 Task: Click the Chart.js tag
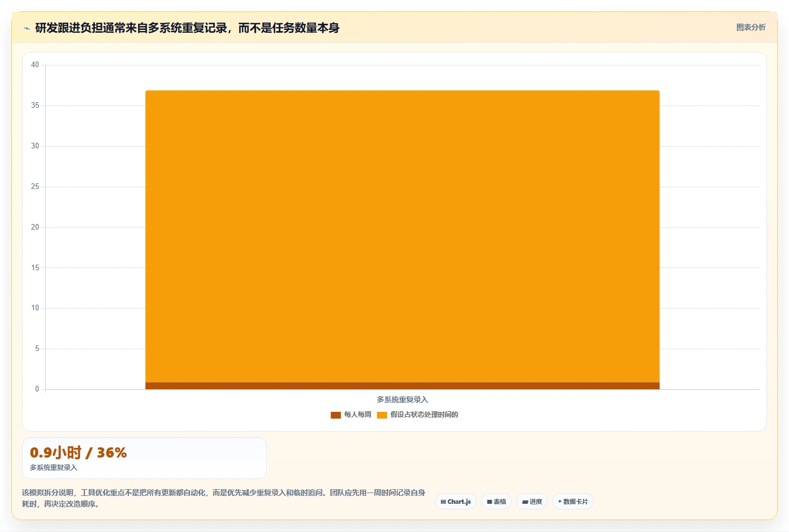click(x=456, y=502)
